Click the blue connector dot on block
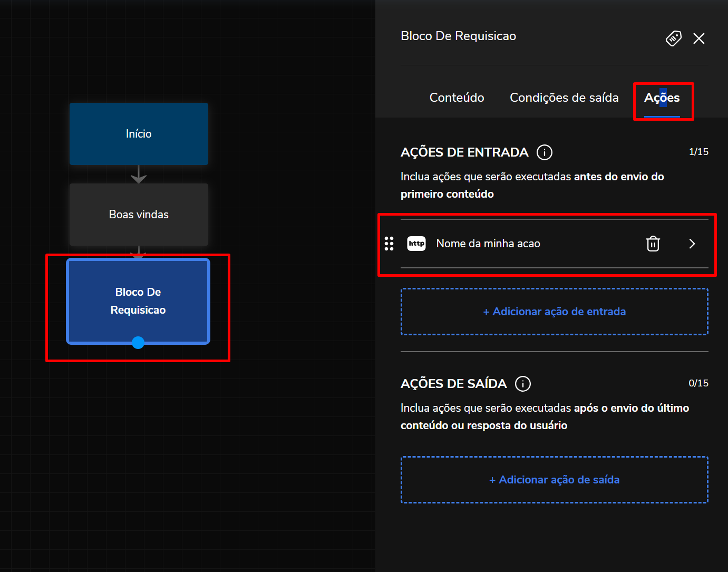728x572 pixels. [138, 343]
